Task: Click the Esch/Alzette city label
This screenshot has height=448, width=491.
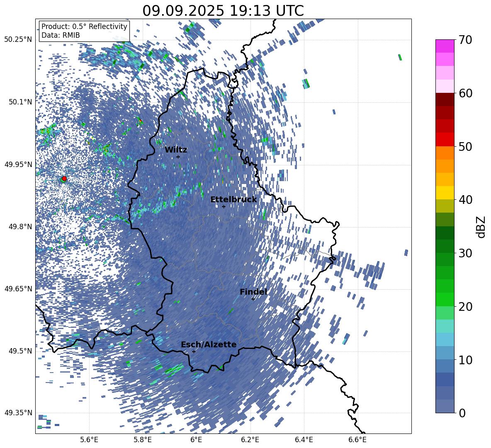Action: coord(209,345)
